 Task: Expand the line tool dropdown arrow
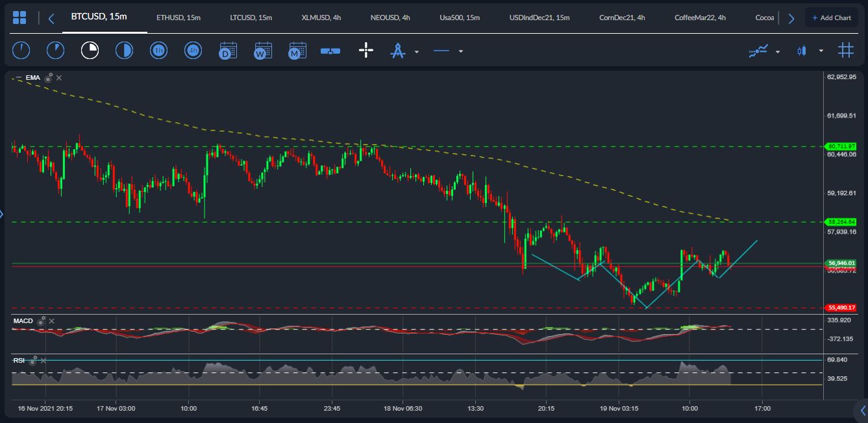[461, 51]
